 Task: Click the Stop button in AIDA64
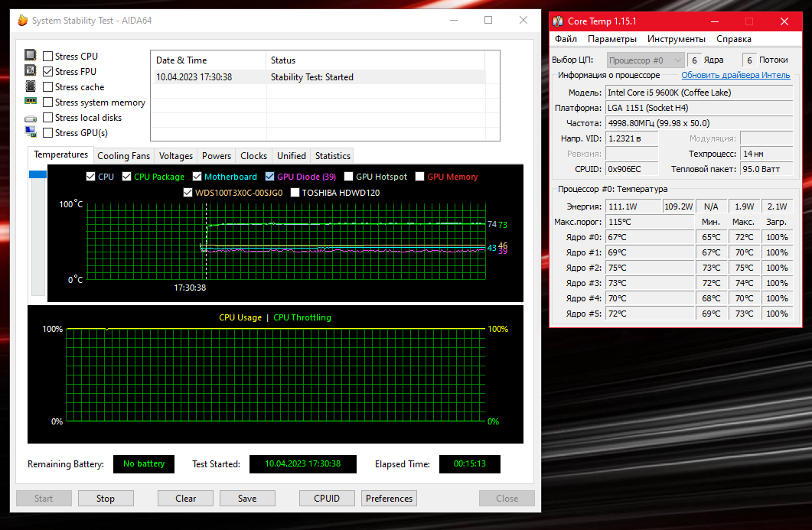(x=106, y=499)
